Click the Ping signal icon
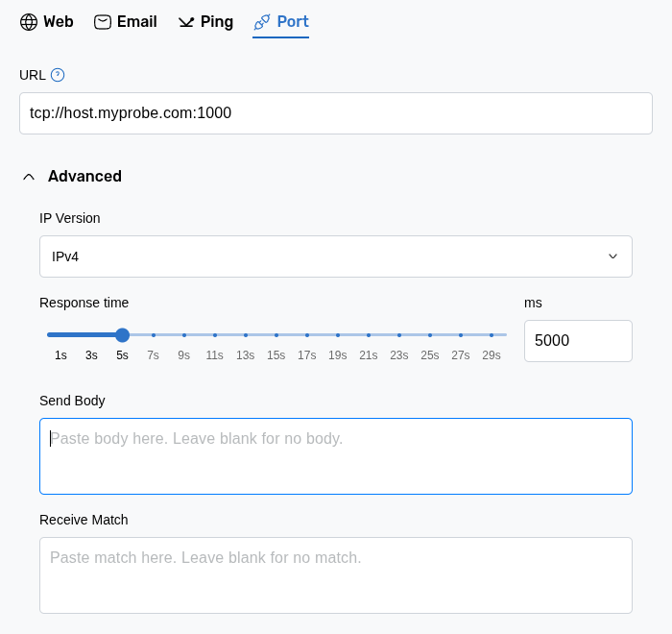672x634 pixels. tap(186, 22)
